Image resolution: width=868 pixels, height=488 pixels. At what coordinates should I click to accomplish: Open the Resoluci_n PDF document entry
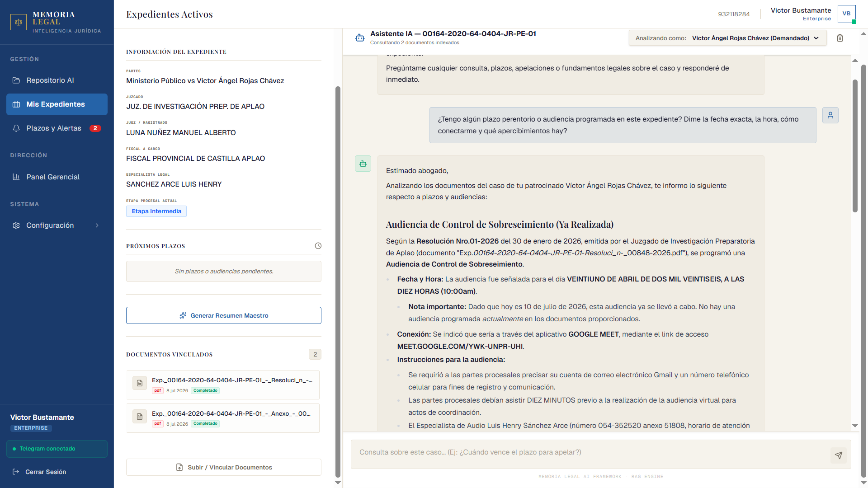tap(223, 385)
